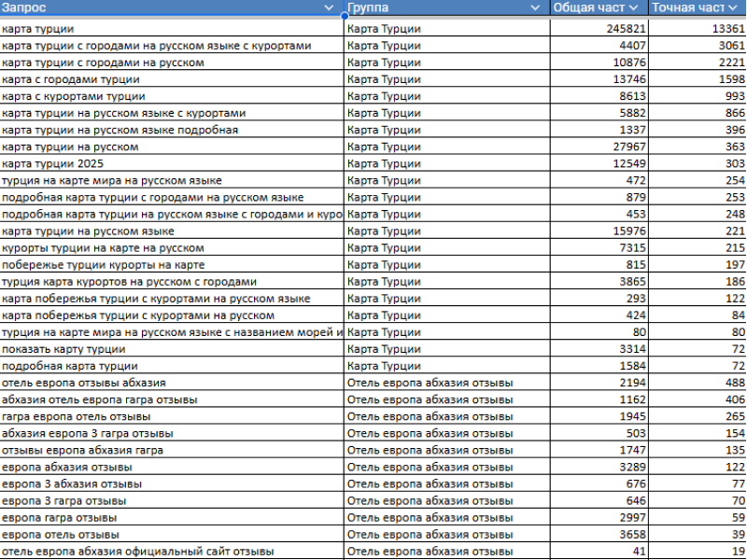Viewport: 747px width, 560px height.
Task: Select the cell with value 245821
Action: 599,29
